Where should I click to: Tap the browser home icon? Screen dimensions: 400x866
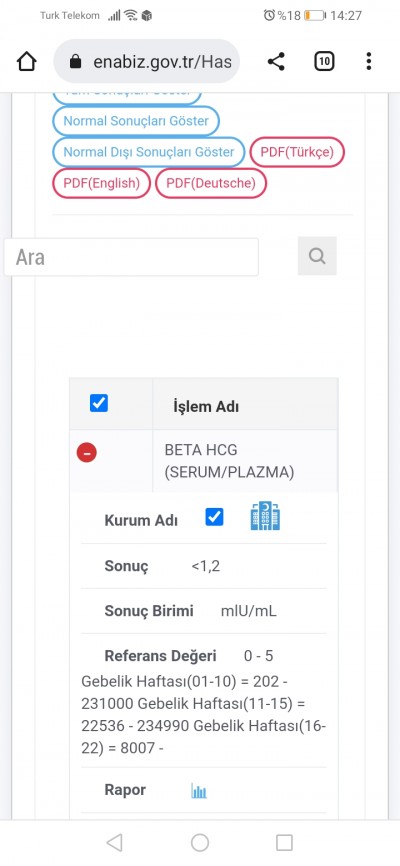tap(27, 61)
